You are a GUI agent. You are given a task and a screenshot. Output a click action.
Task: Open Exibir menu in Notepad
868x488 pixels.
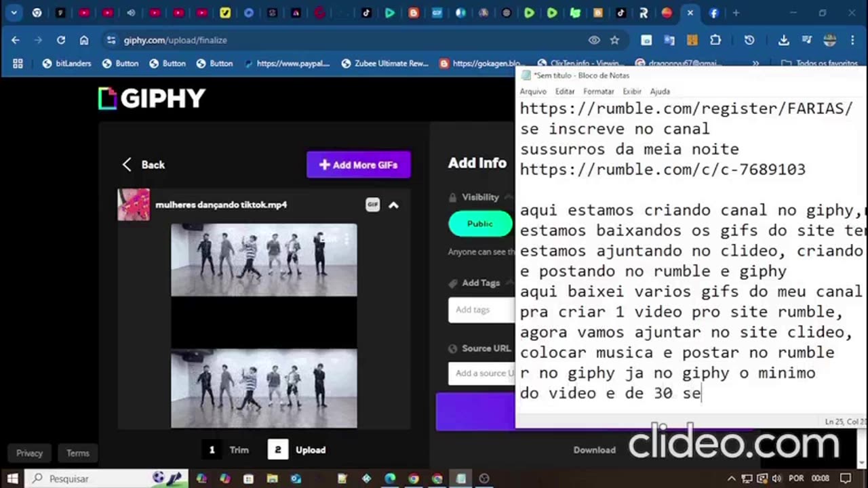pos(632,91)
